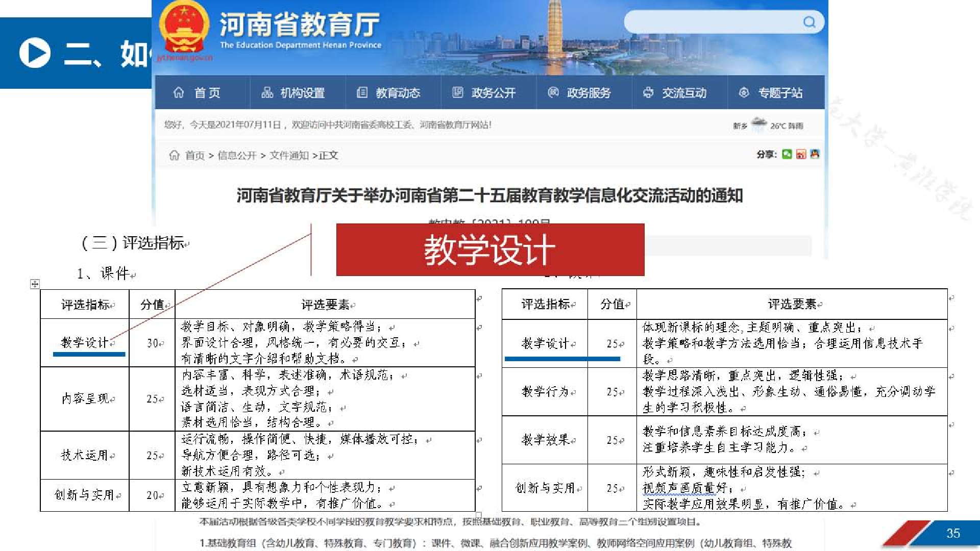Click the table move handle icon
Viewport: 980px width, 551px height.
(35, 284)
